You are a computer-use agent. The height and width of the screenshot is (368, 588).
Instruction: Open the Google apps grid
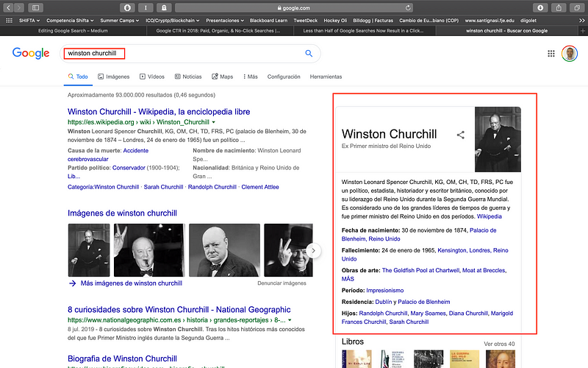pyautogui.click(x=551, y=54)
